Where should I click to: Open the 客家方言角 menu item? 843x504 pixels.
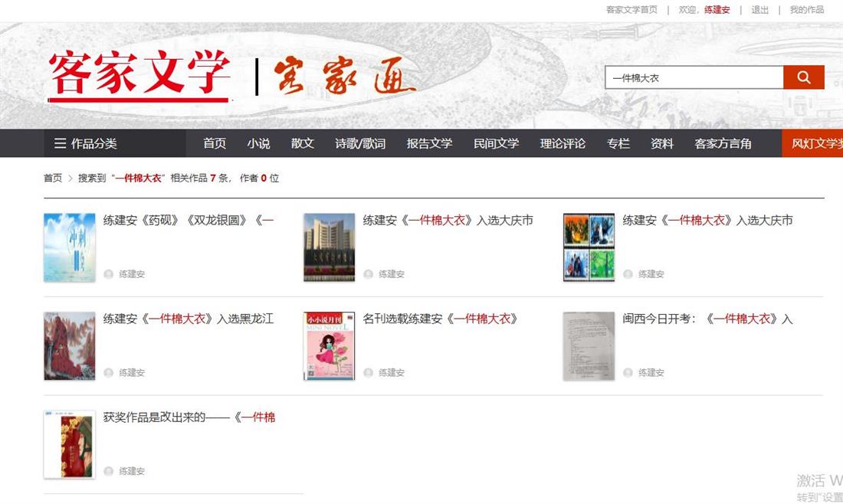[x=723, y=143]
